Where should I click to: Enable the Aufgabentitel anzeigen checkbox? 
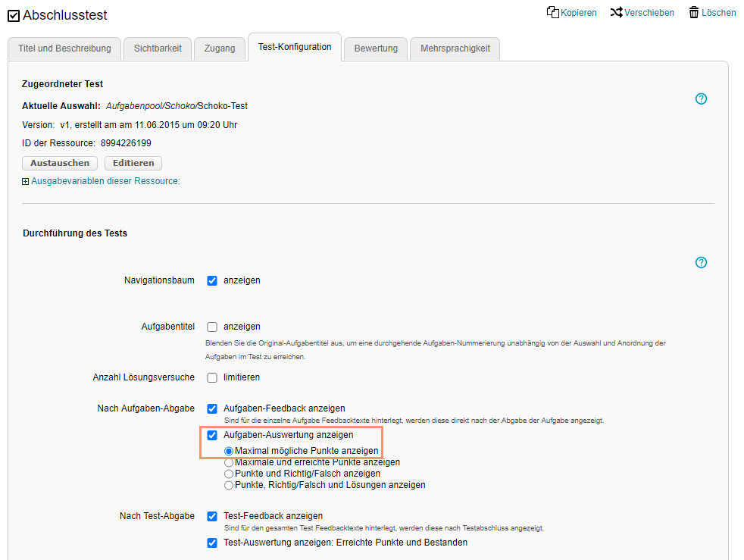click(212, 327)
